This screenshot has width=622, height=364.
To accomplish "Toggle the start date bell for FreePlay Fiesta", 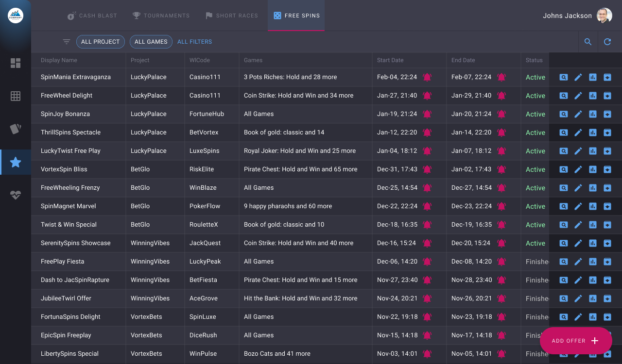I will point(427,262).
